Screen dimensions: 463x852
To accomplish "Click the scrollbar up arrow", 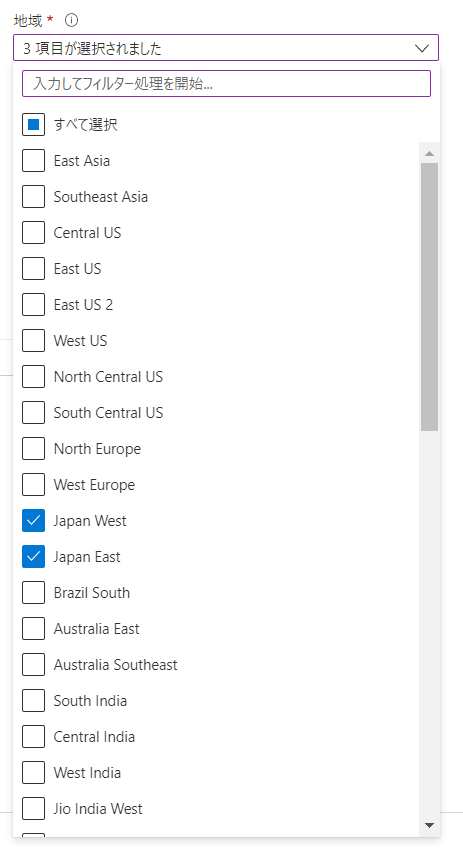I will coord(429,154).
